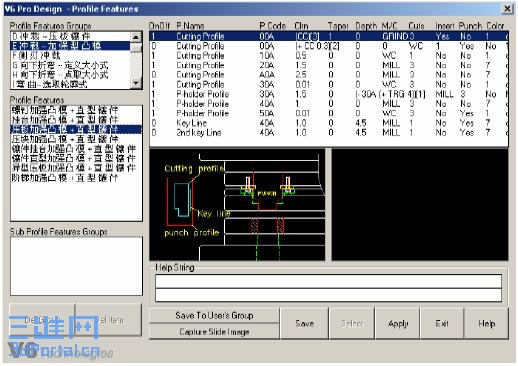
Task: Select the last item in Profile Features list
Action: point(76,178)
